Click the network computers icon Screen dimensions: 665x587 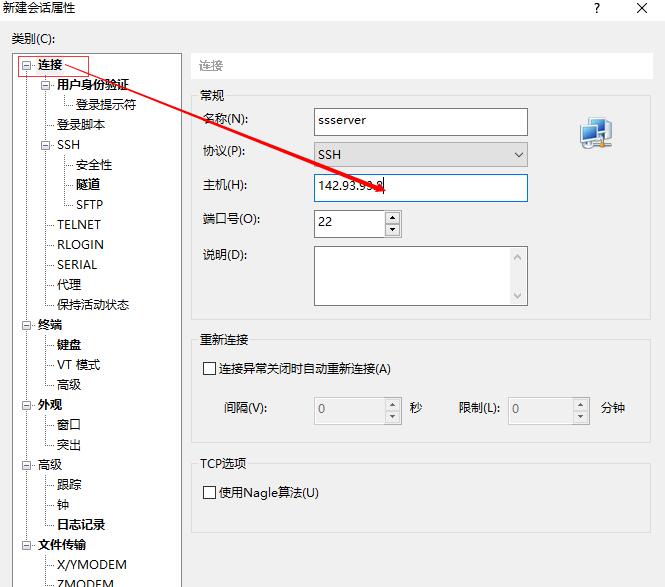(596, 133)
